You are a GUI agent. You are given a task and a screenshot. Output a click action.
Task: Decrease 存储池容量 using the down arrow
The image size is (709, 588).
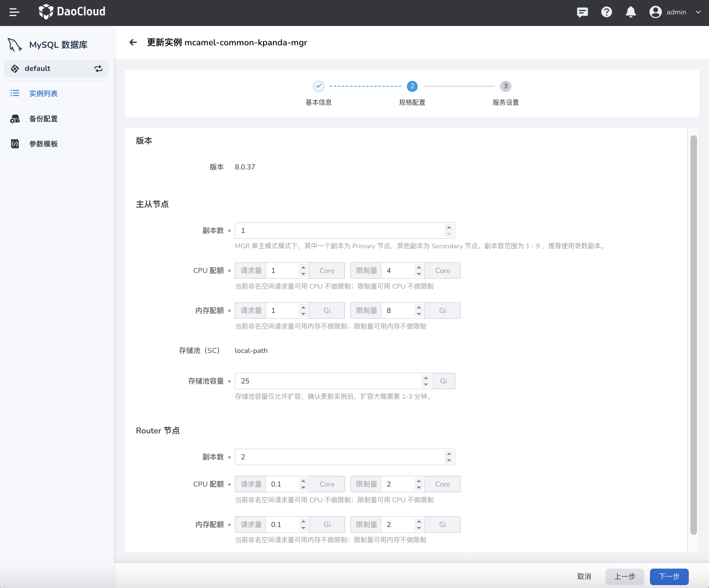click(x=425, y=384)
